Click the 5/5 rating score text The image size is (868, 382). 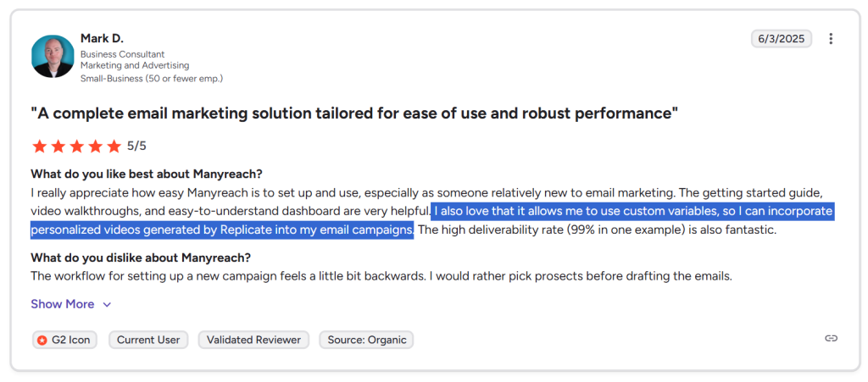click(x=136, y=147)
